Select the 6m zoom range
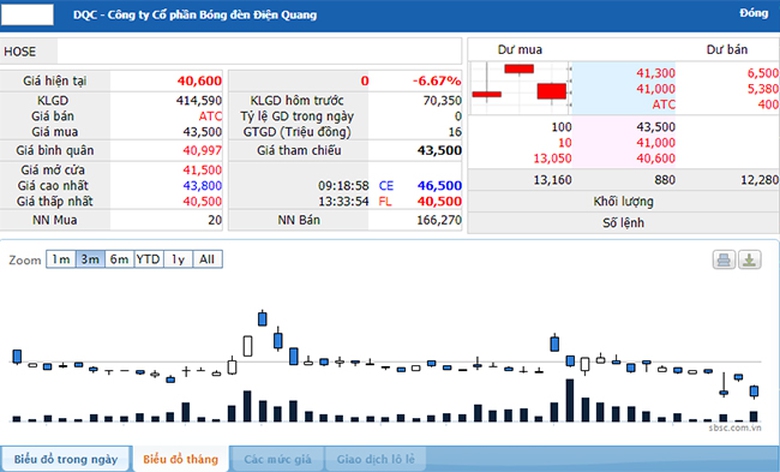Image resolution: width=780 pixels, height=472 pixels. 119,259
